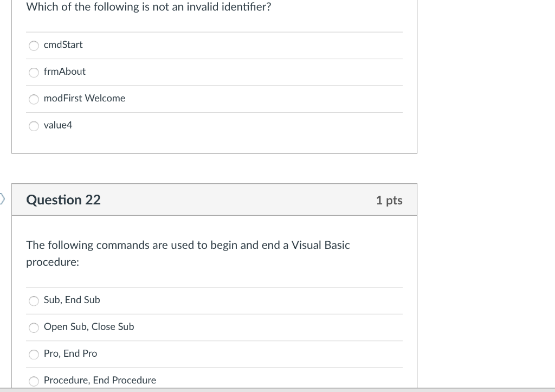Choose the frmAbout radio option

34,73
